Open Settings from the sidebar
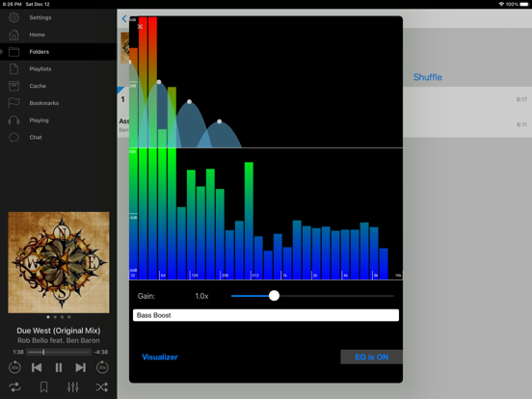Screen dimensions: 532x399 [x=59, y=17]
